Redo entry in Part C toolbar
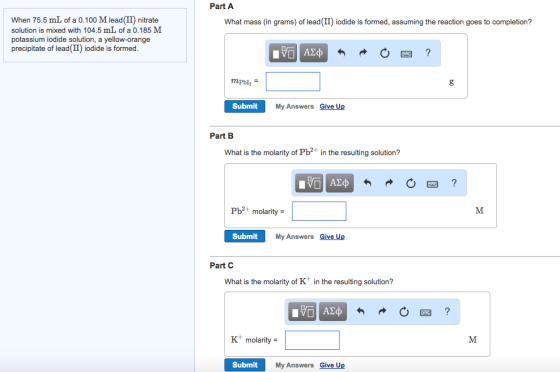Image resolution: width=560 pixels, height=372 pixels. (382, 312)
